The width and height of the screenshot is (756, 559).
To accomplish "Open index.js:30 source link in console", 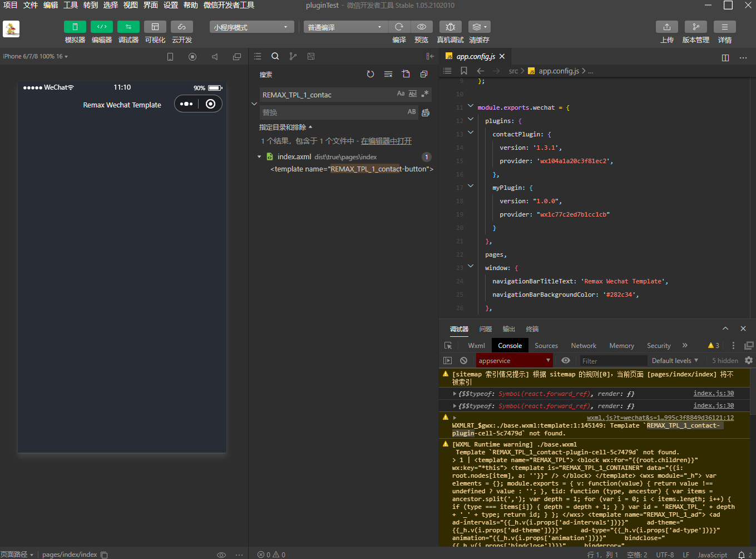I will coord(713,394).
